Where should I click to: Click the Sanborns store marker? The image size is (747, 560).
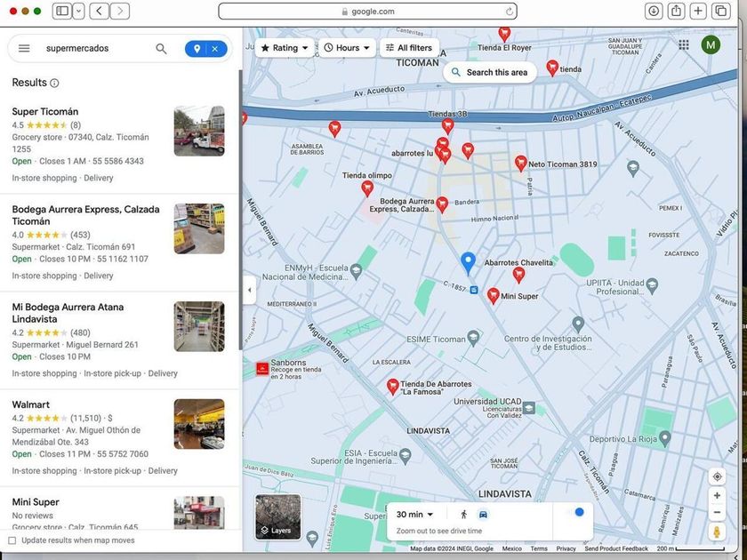tap(262, 369)
